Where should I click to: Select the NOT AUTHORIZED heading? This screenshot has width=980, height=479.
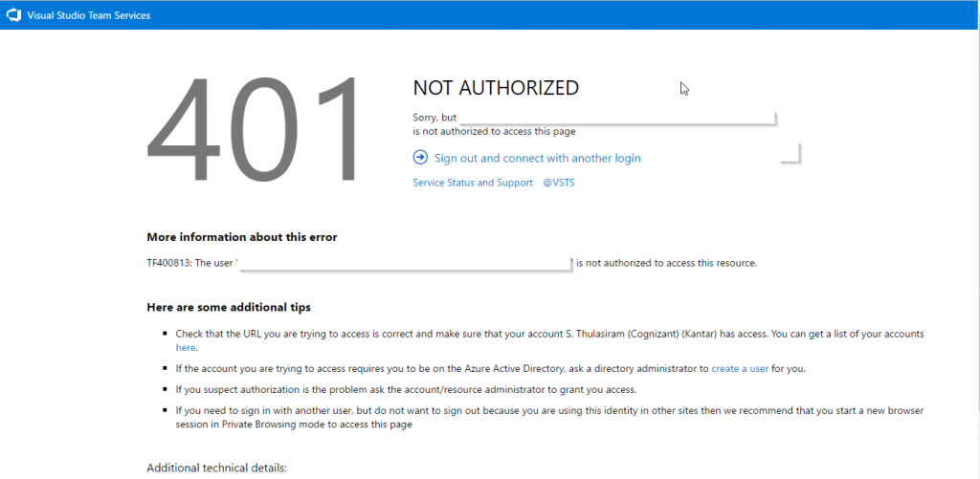click(x=496, y=89)
